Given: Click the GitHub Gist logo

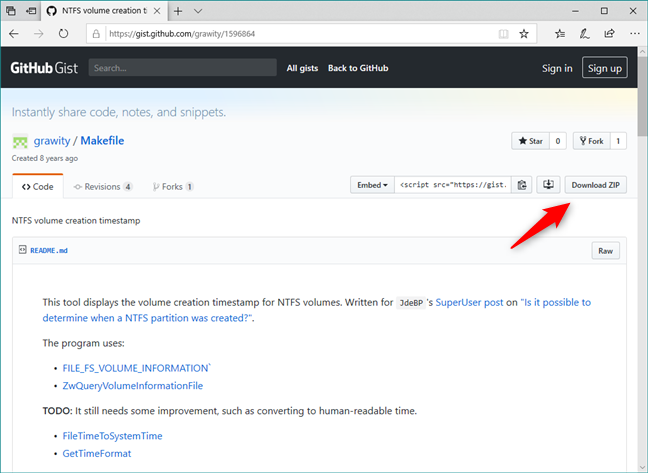Looking at the screenshot, I should (x=44, y=68).
